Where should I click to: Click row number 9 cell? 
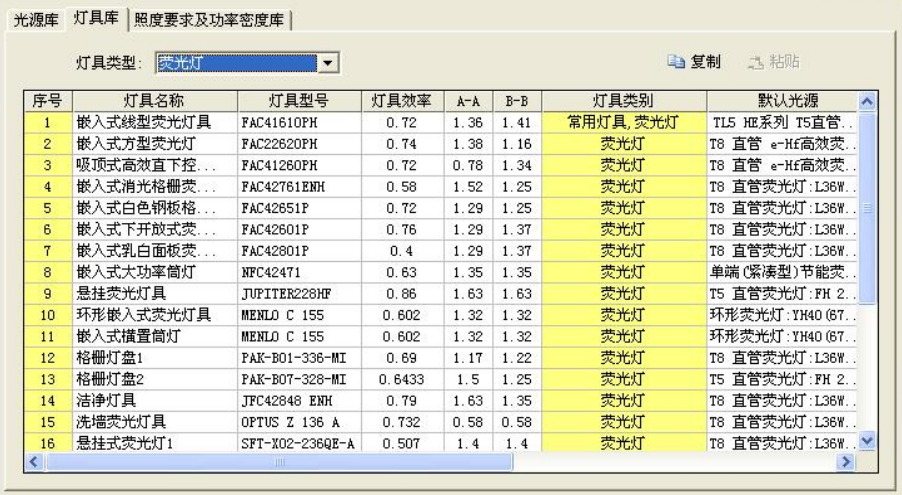click(x=48, y=294)
